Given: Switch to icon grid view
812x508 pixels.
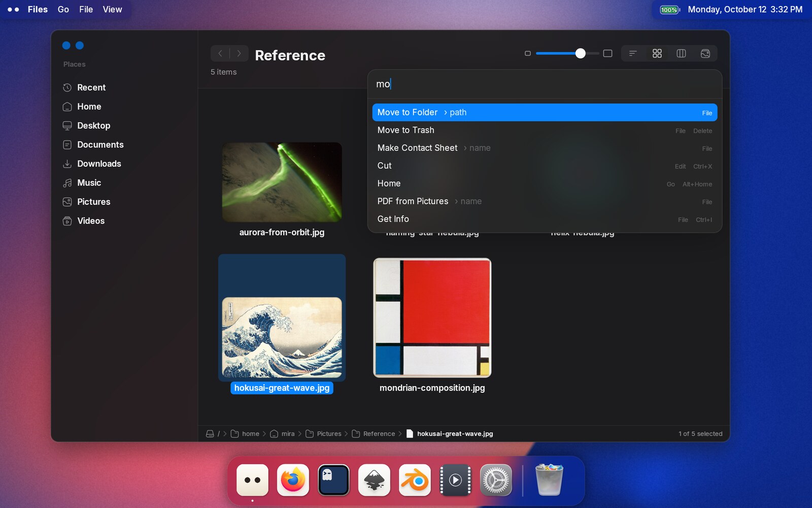Looking at the screenshot, I should coord(657,53).
